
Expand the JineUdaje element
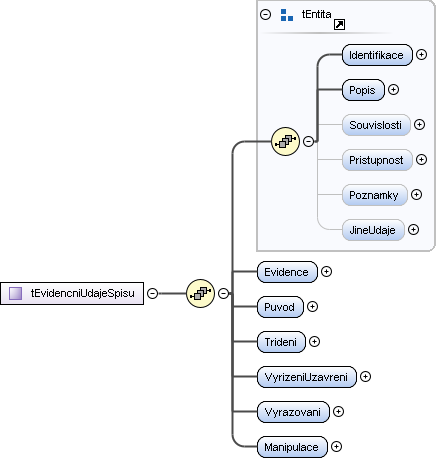pyautogui.click(x=413, y=230)
